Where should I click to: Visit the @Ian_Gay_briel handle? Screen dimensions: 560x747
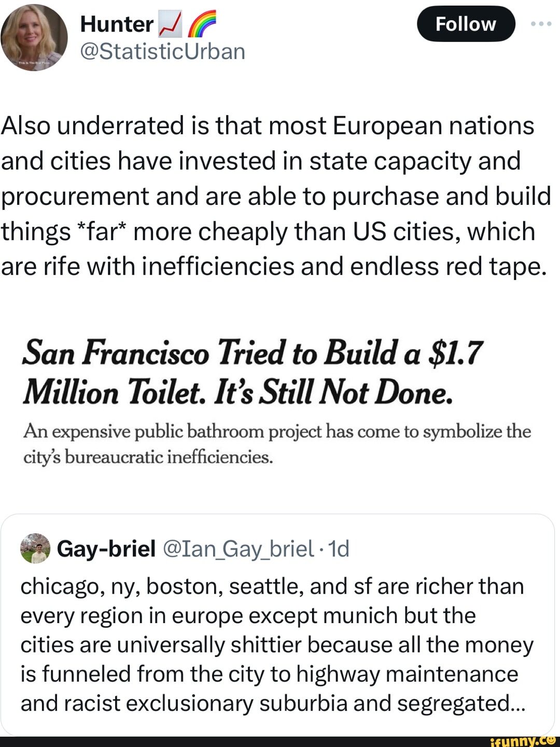point(238,548)
